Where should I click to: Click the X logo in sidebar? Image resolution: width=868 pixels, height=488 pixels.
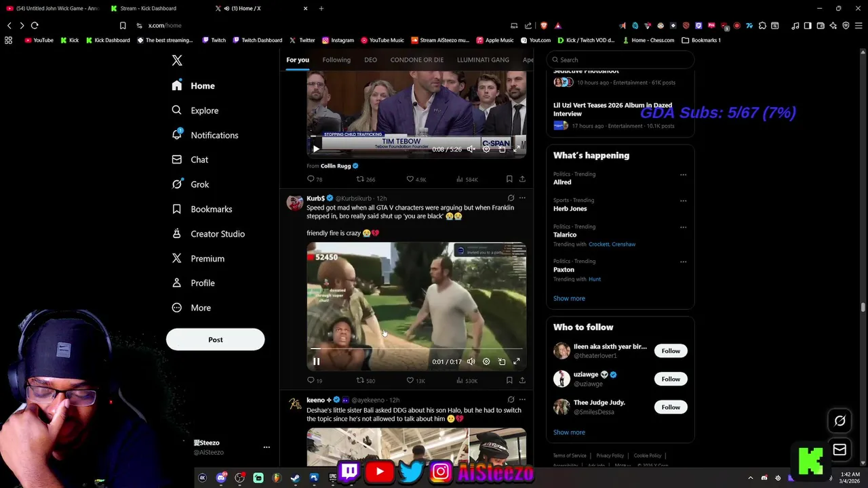177,60
